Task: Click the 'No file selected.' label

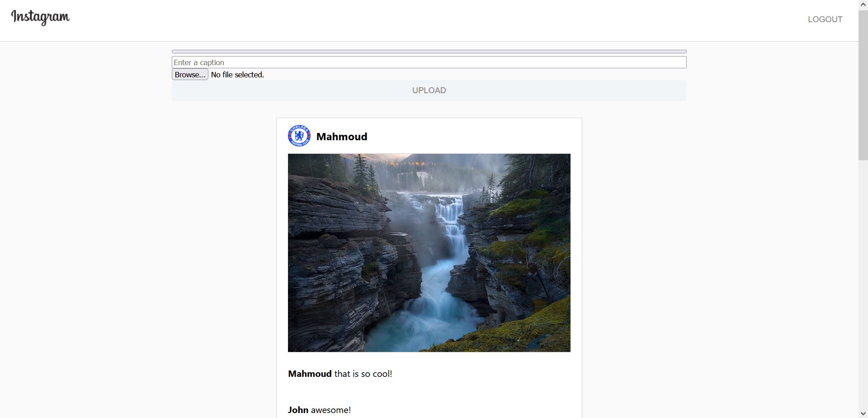Action: coord(237,75)
